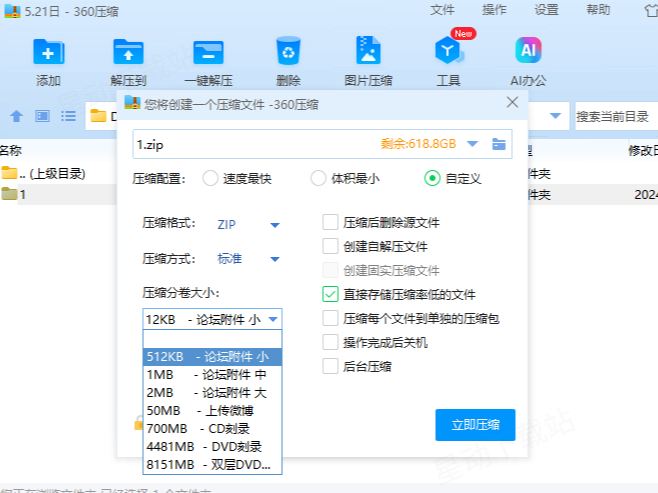Click the 解压到 (Extract to) icon
The image size is (658, 493).
click(128, 52)
